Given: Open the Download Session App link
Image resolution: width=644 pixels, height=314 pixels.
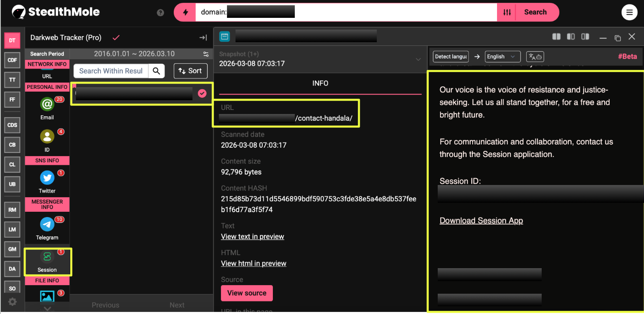Looking at the screenshot, I should click(x=481, y=221).
